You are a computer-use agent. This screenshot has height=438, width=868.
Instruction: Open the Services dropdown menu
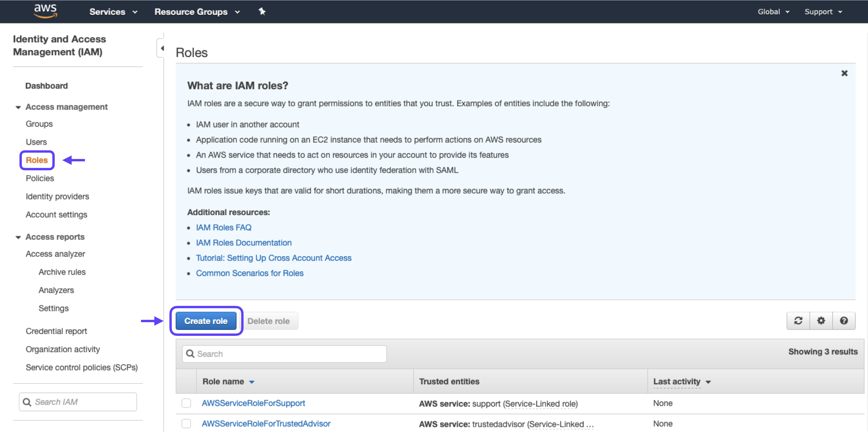click(x=114, y=12)
